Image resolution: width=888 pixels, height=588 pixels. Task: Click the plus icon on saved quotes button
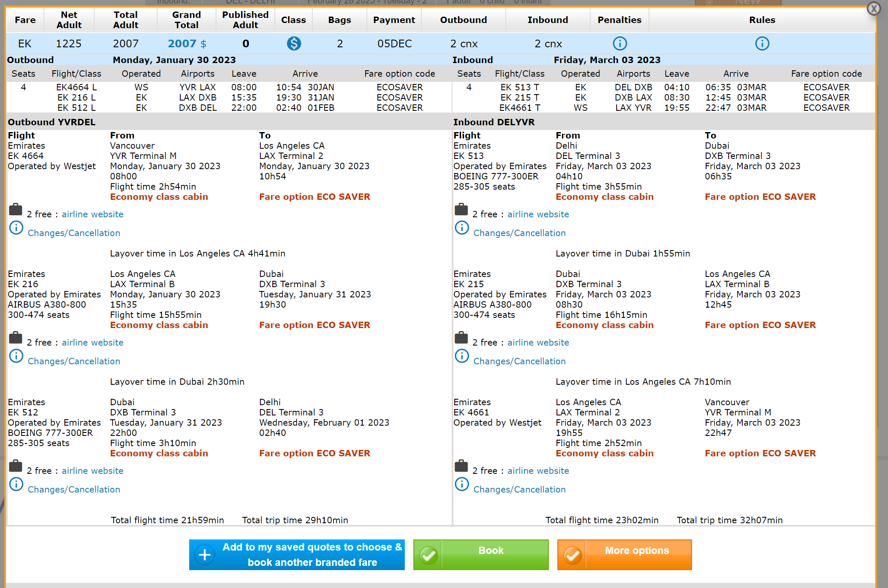205,555
